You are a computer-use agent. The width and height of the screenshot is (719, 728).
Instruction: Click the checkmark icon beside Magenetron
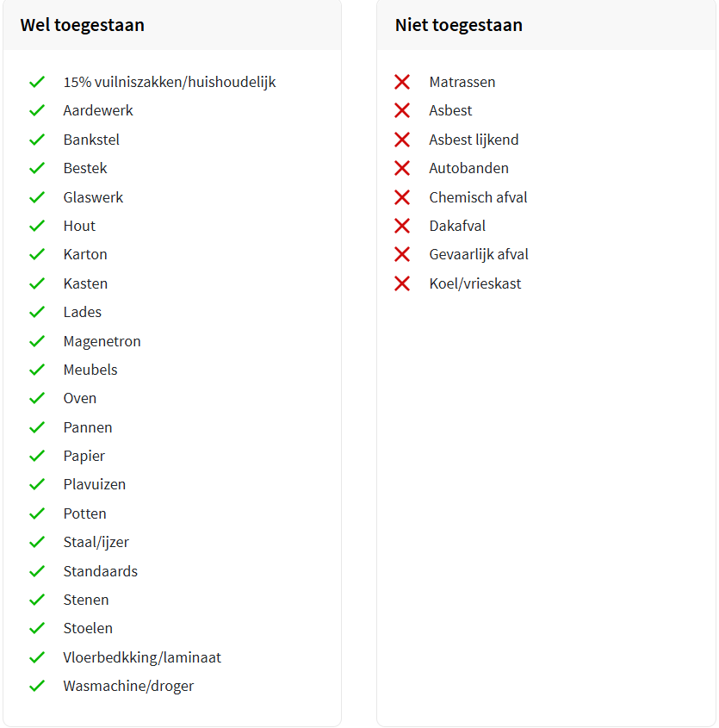pos(37,341)
